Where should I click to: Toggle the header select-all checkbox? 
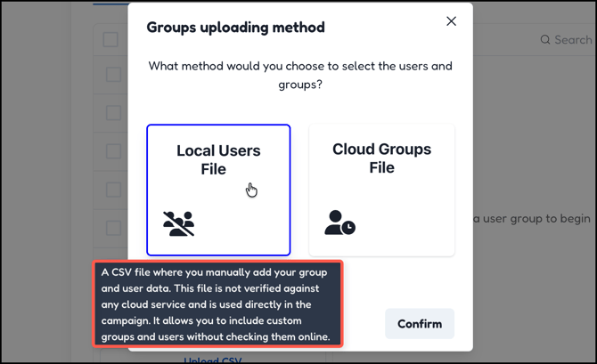pos(110,40)
